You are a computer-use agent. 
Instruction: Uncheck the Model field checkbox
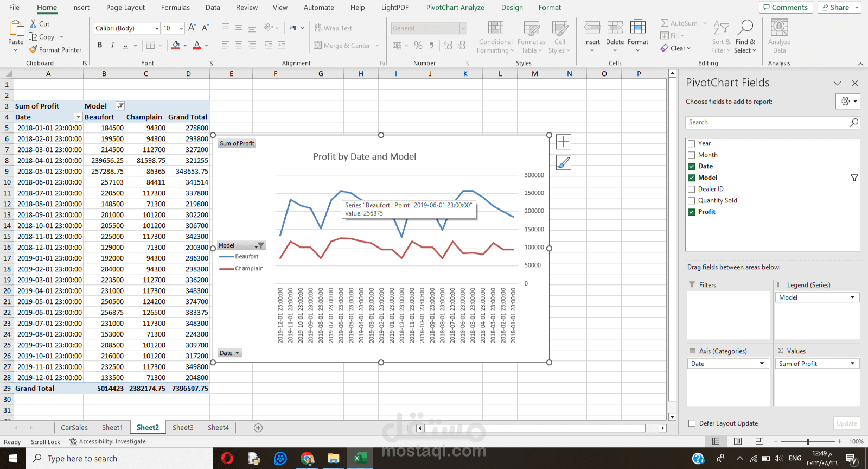point(692,178)
